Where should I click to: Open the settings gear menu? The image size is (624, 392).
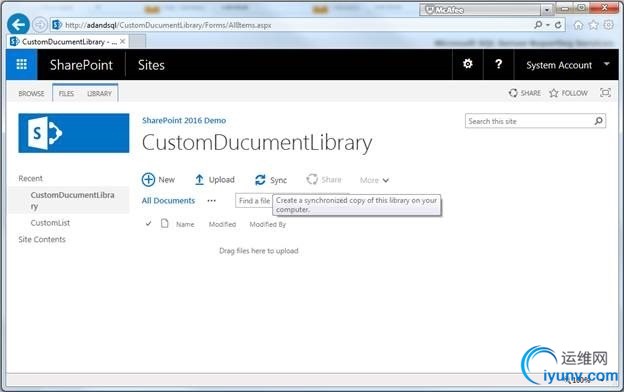(468, 64)
